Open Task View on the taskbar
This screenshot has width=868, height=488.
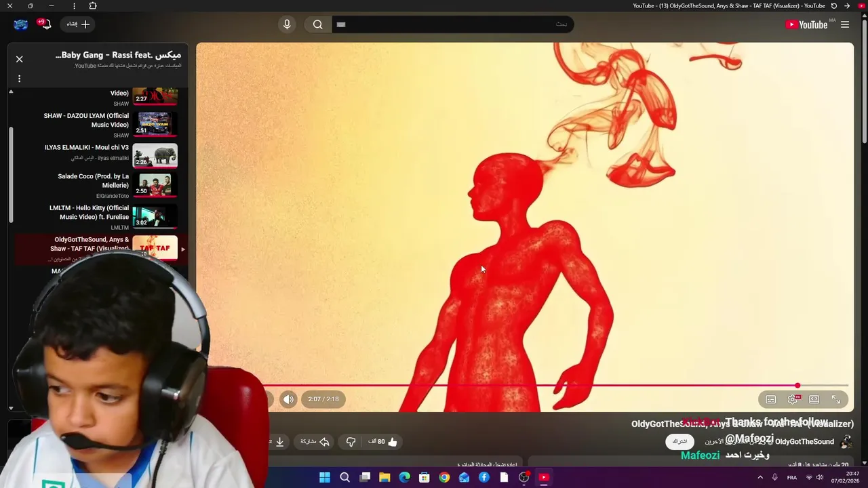point(365,478)
